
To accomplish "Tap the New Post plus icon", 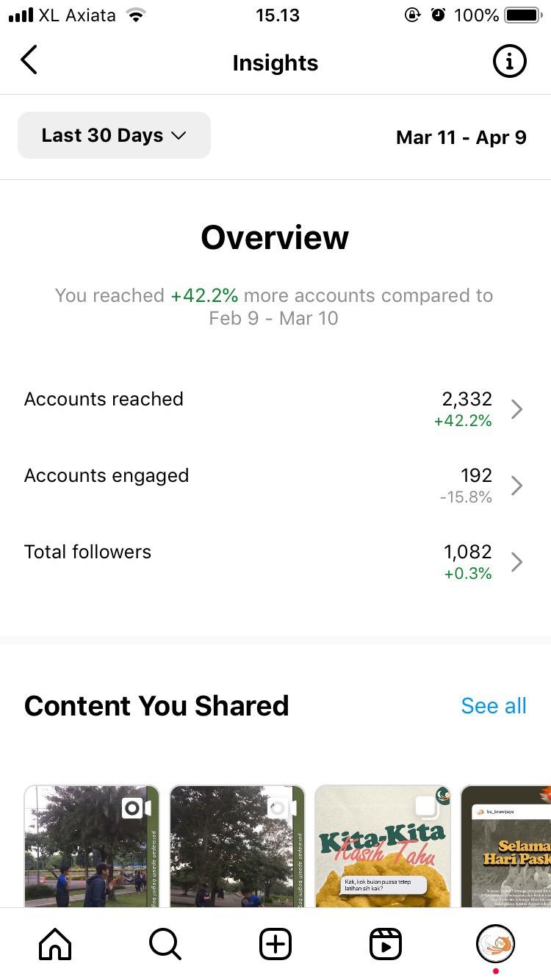I will click(275, 944).
